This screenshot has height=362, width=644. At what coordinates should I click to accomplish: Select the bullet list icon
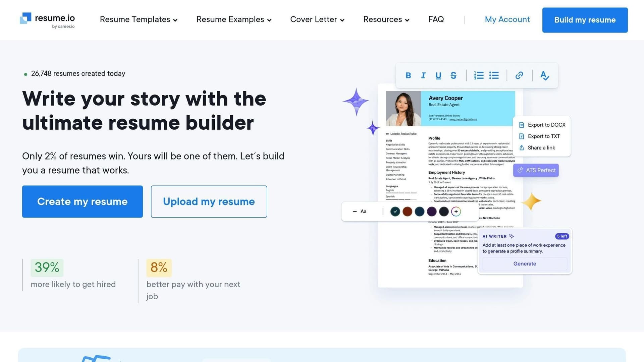[x=494, y=75]
